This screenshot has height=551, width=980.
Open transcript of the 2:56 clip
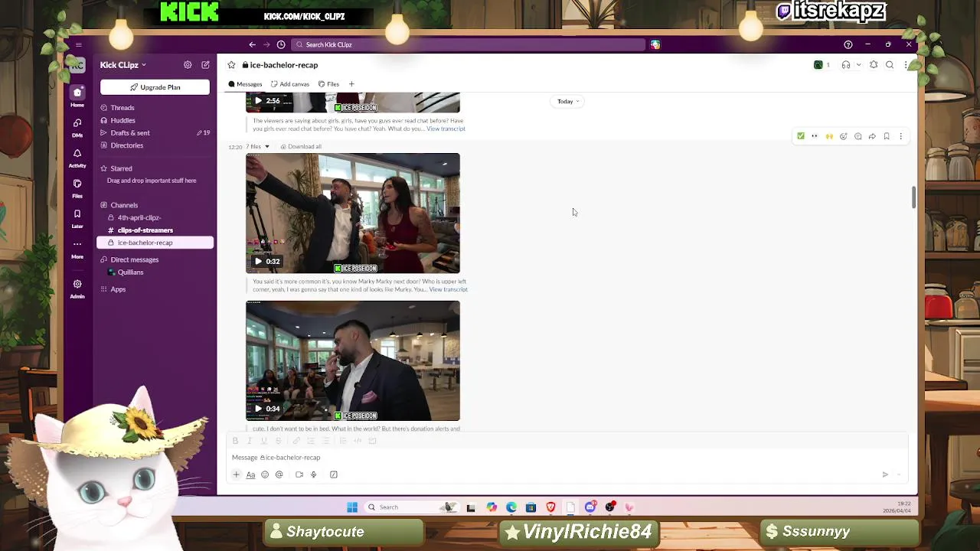[446, 129]
